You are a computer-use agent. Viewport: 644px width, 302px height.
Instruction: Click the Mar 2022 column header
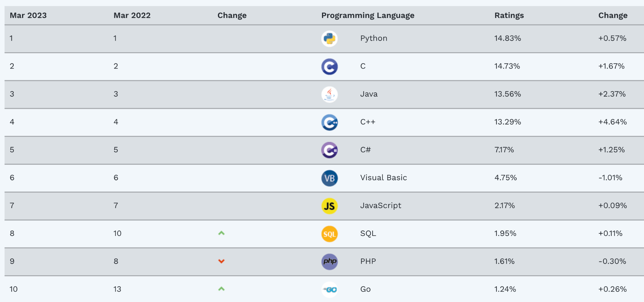132,15
